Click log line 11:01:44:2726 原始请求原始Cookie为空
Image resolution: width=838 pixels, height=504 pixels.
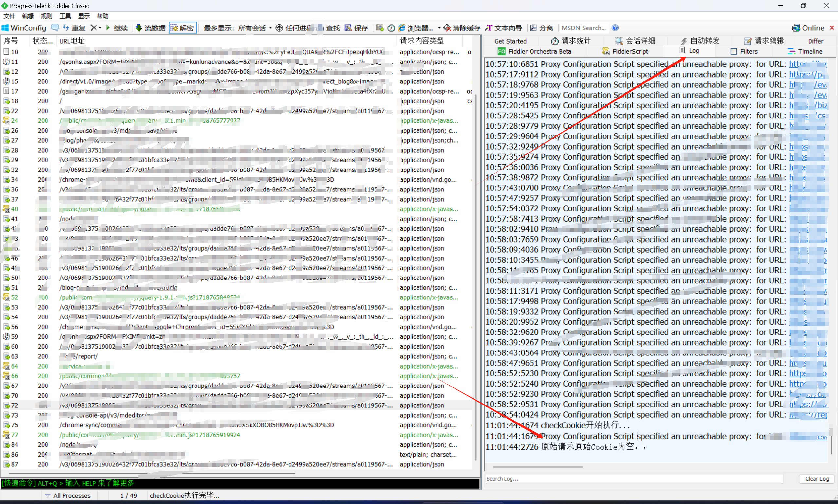coord(566,447)
